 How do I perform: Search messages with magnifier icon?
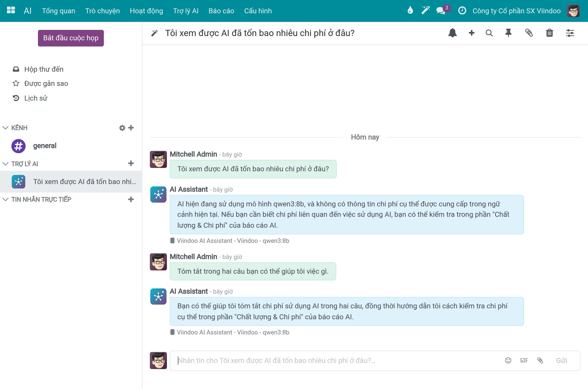(489, 33)
